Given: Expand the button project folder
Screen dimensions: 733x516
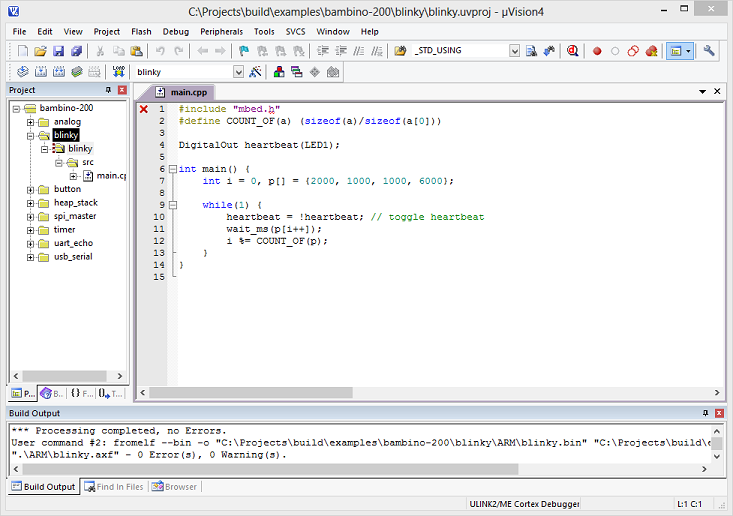Looking at the screenshot, I should 30,190.
